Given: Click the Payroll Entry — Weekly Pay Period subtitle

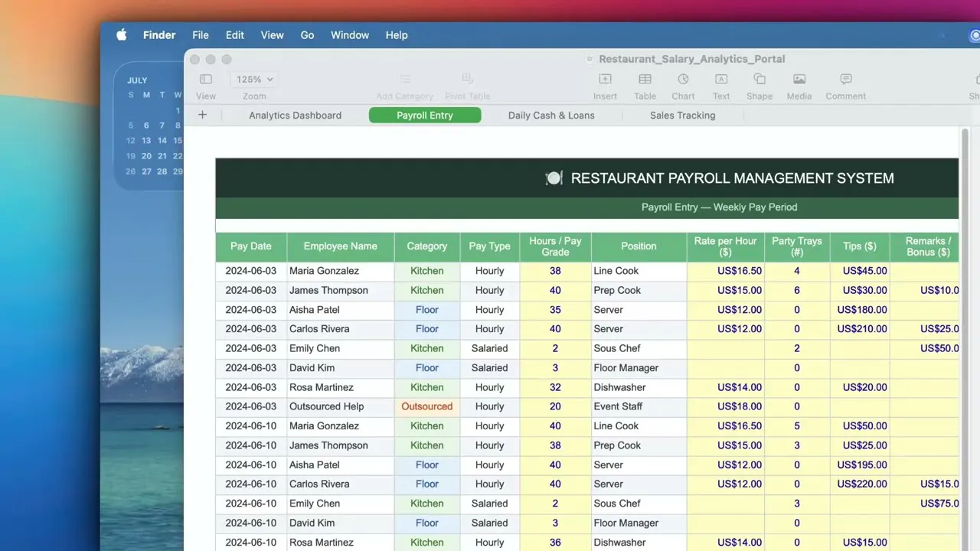Looking at the screenshot, I should [x=719, y=207].
